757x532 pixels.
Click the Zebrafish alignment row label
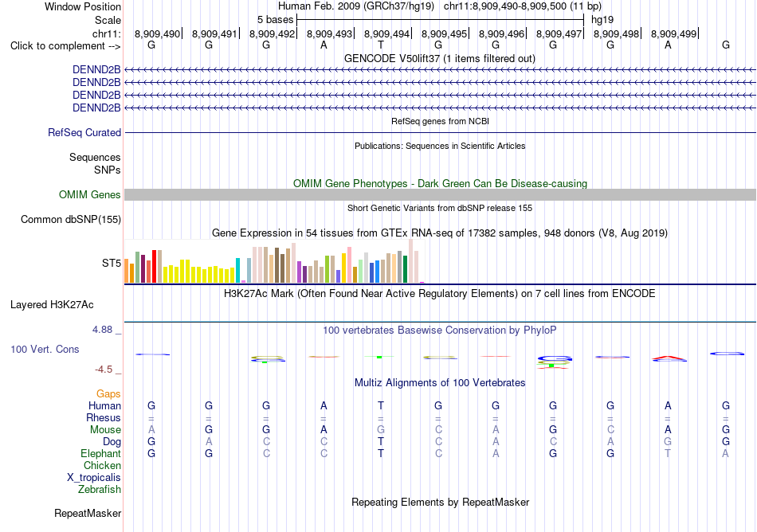(x=100, y=489)
